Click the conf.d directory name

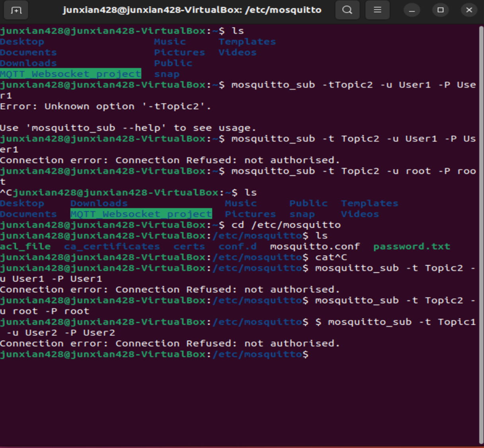click(x=237, y=246)
